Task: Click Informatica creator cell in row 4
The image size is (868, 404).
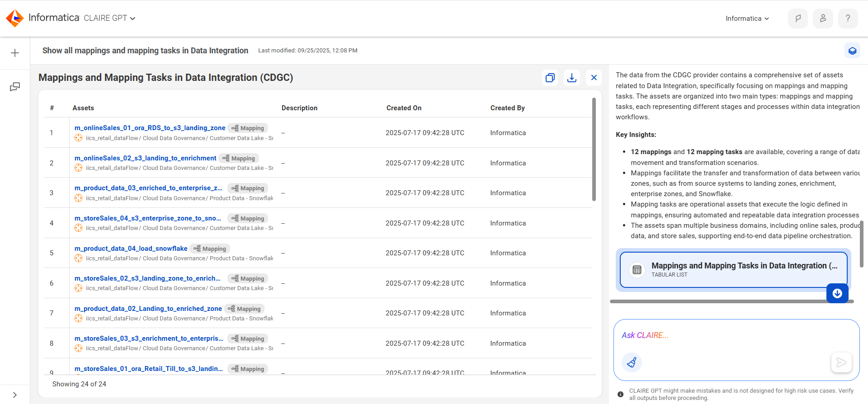Action: tap(508, 223)
